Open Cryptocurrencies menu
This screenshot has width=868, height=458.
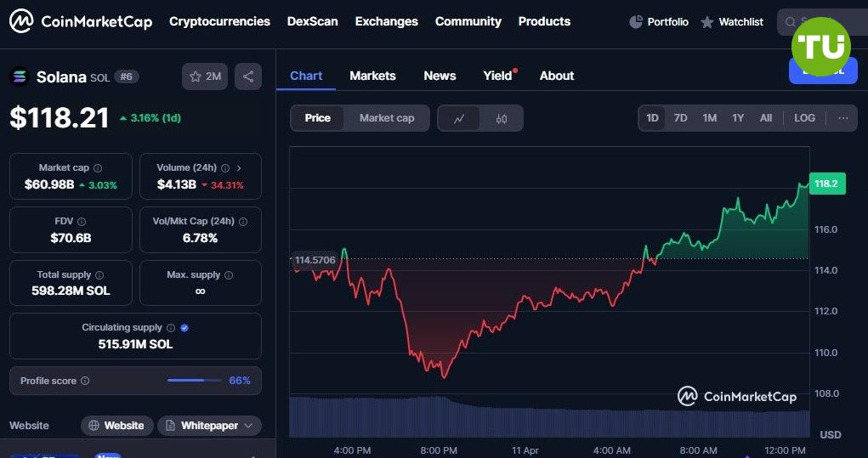(x=220, y=21)
